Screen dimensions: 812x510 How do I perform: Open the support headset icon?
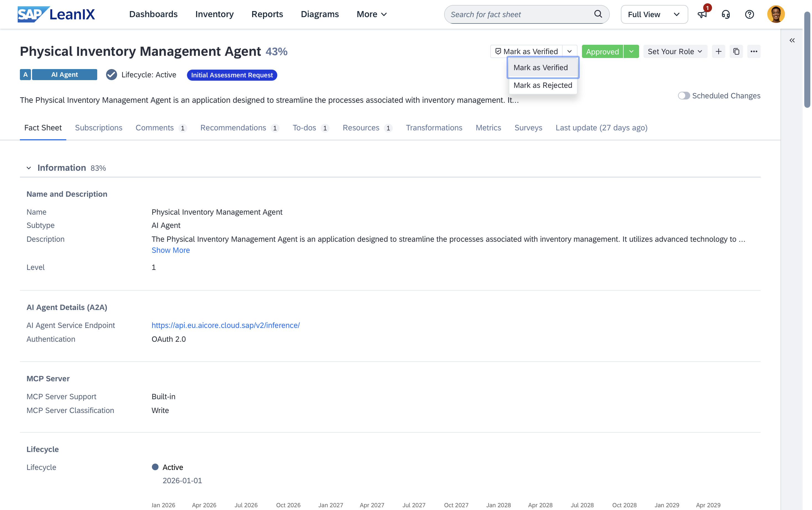(x=726, y=14)
